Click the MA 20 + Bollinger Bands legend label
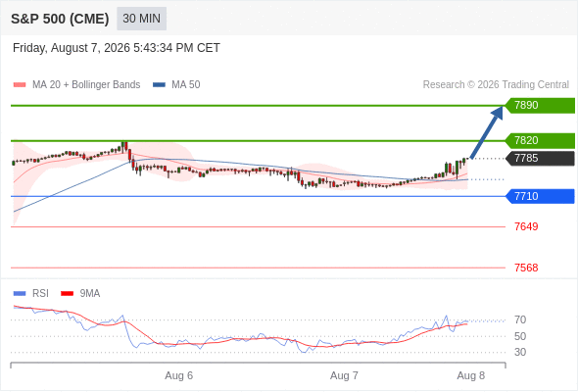 point(86,85)
